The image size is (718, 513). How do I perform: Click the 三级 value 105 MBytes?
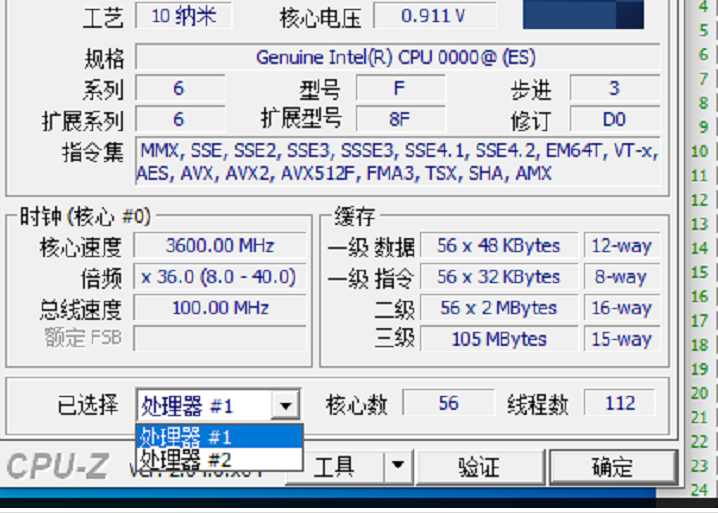(x=499, y=339)
